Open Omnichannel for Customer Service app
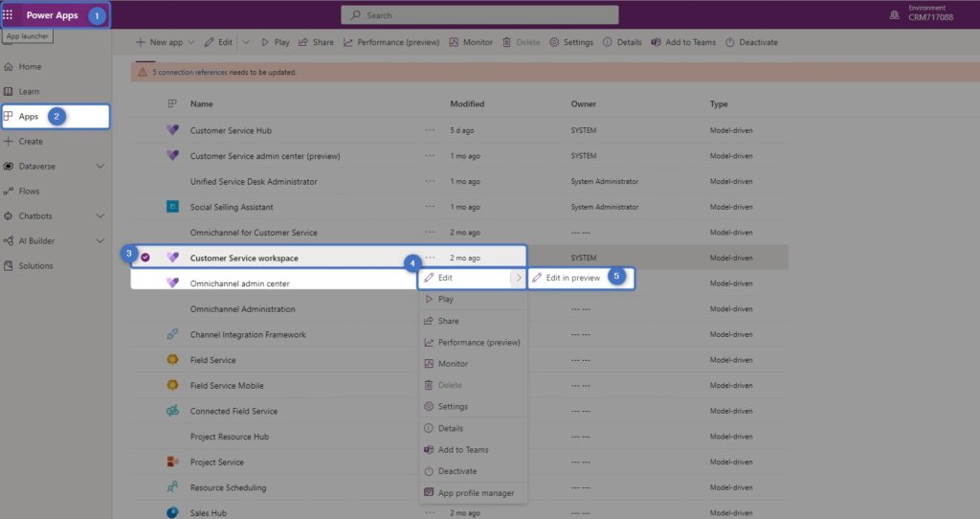980x519 pixels. pyautogui.click(x=253, y=233)
